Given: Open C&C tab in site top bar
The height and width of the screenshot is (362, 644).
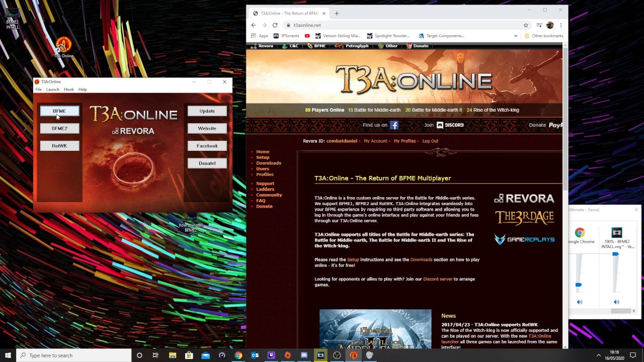Looking at the screenshot, I should click(290, 46).
